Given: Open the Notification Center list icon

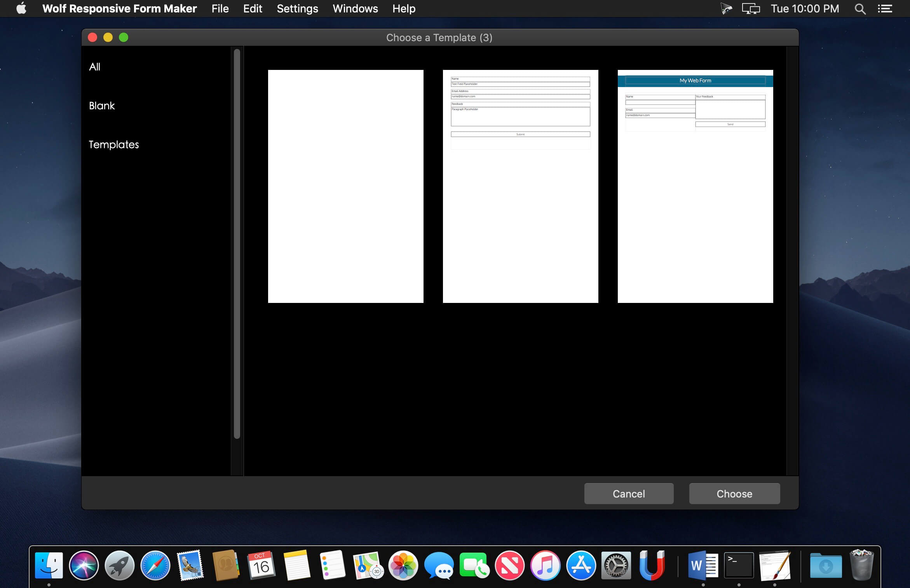Looking at the screenshot, I should tap(885, 9).
